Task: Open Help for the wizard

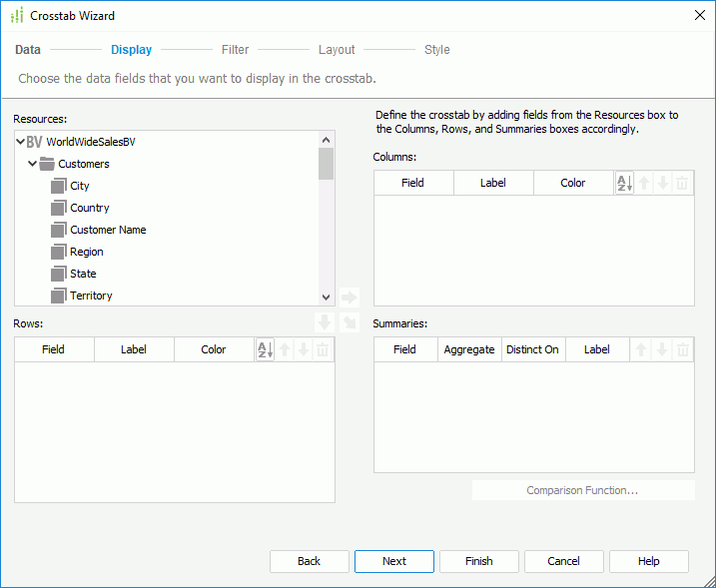Action: (649, 561)
